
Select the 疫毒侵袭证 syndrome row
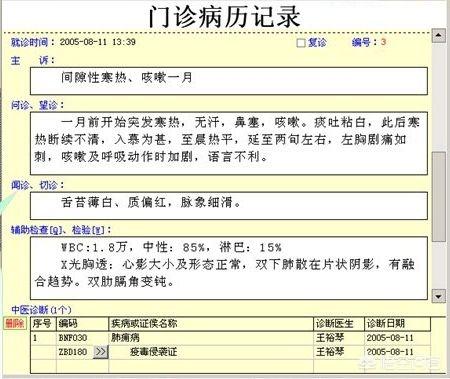tap(230, 352)
